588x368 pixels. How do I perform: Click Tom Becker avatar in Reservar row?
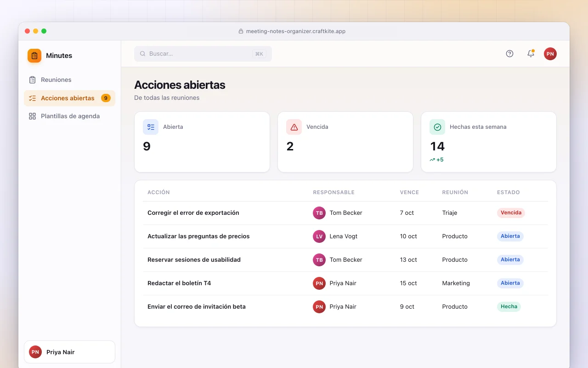319,260
